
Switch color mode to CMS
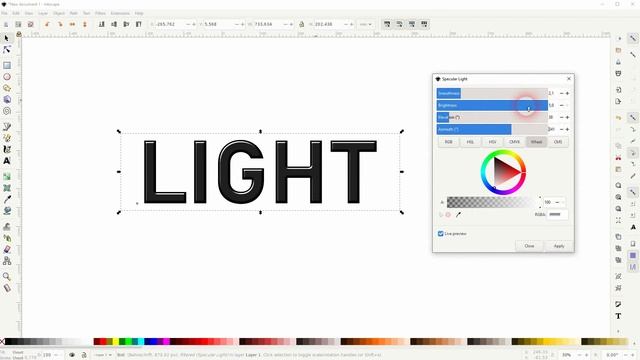pos(558,142)
